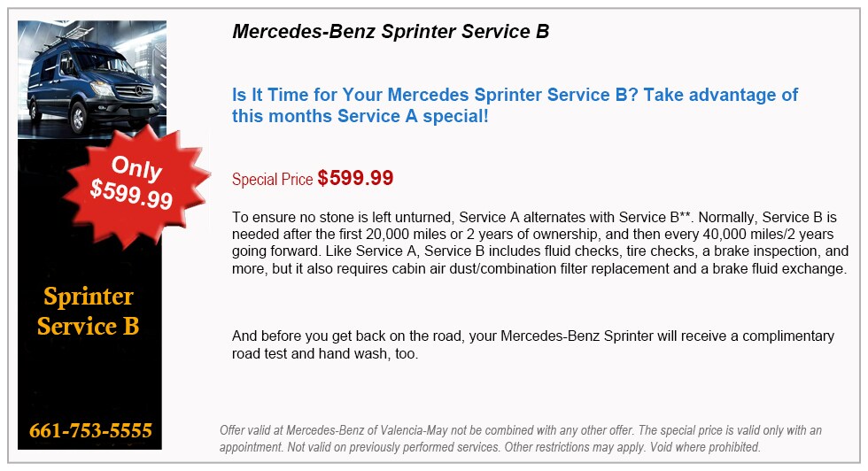Click the roof rack on the van

click(x=58, y=39)
